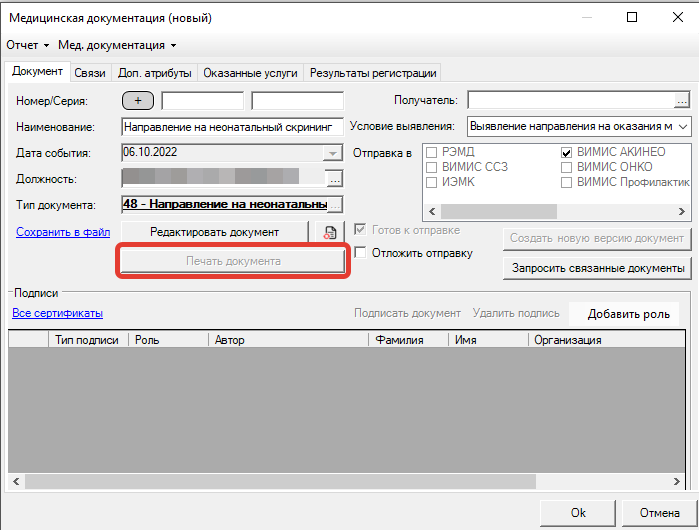
Task: Open the Мед. документация menu
Action: click(x=117, y=45)
